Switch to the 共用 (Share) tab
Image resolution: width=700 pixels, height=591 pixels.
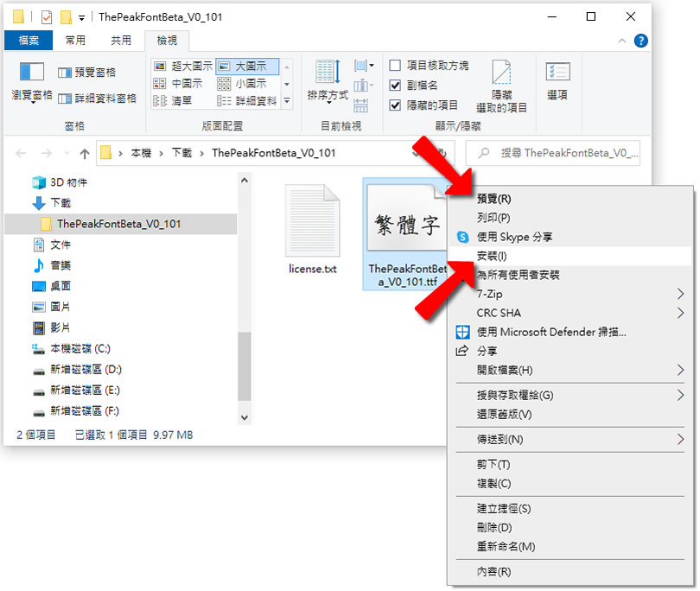pos(121,40)
